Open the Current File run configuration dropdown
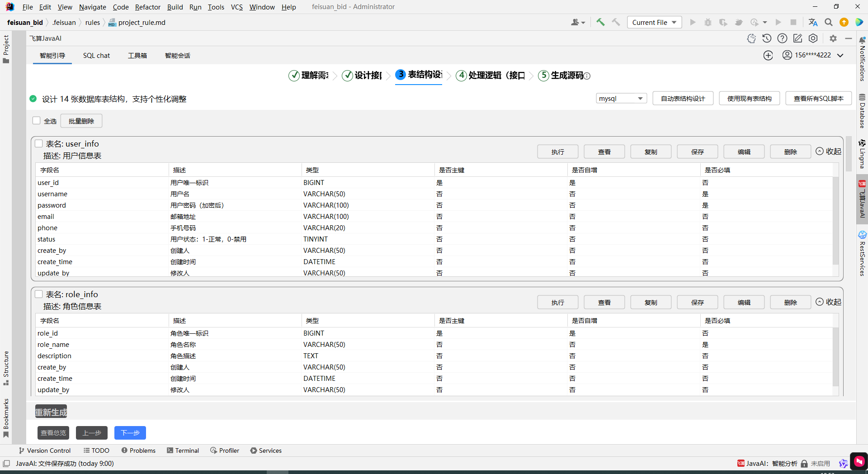The image size is (868, 474). (x=654, y=22)
